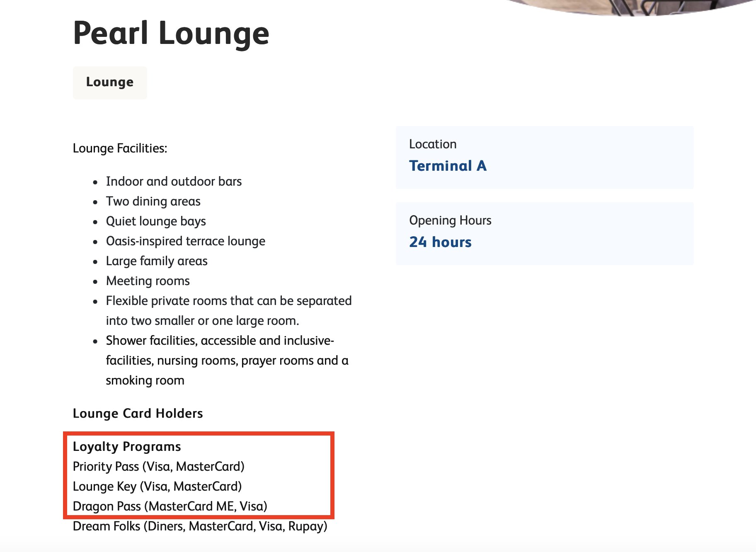This screenshot has width=756, height=552.
Task: Click the Loyalty Programs heading
Action: pyautogui.click(x=127, y=447)
